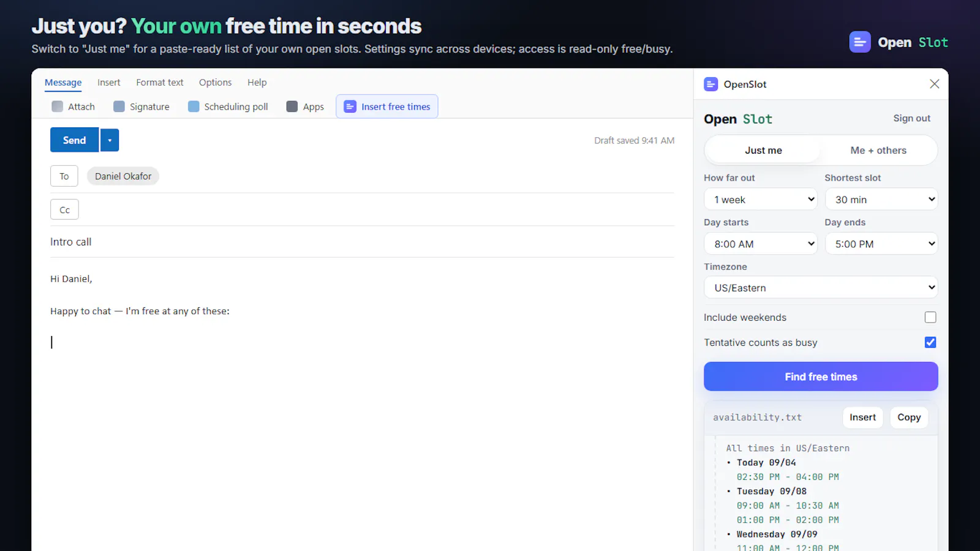Click the 02:30 PM - 04:00 PM slot
This screenshot has width=980, height=551.
point(788,477)
